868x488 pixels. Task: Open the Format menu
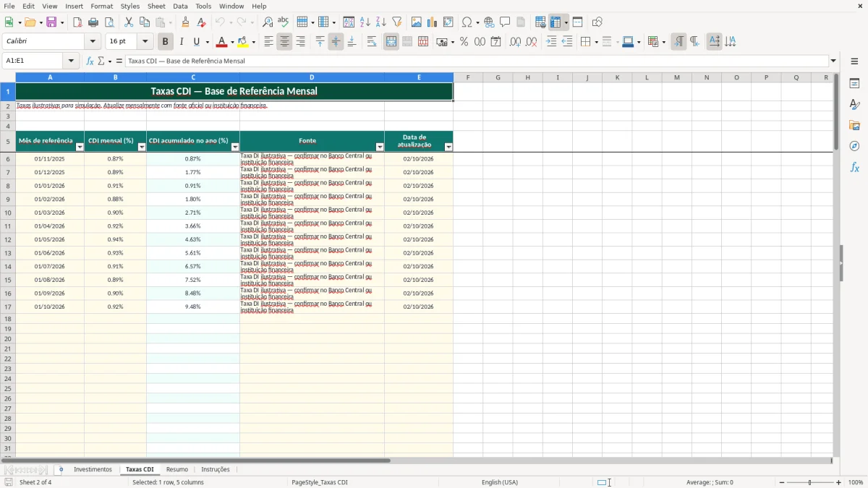pyautogui.click(x=101, y=6)
